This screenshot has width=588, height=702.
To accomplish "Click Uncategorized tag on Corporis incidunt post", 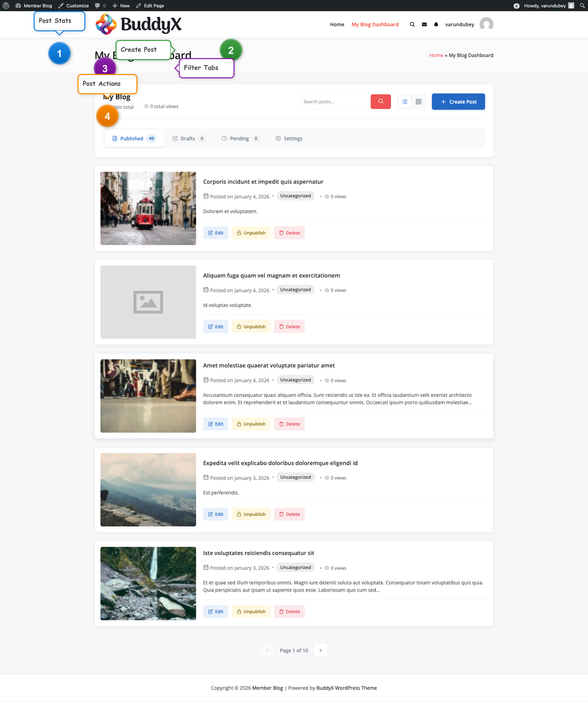I will (x=295, y=196).
